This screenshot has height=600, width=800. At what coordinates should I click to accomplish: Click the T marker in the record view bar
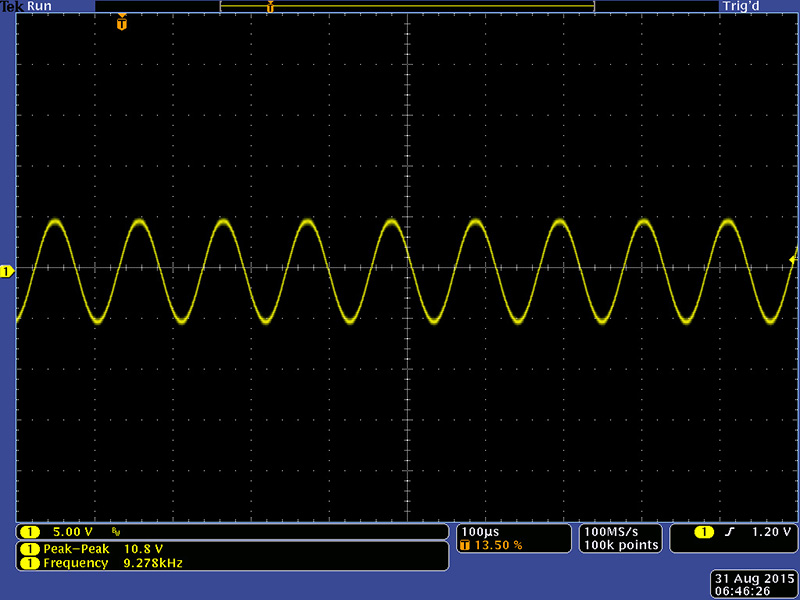click(270, 7)
